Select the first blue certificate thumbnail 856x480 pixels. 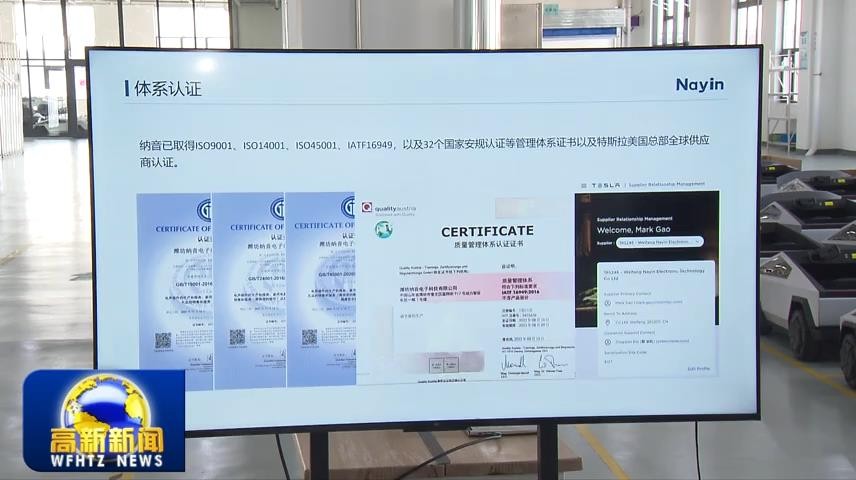[x=175, y=292]
